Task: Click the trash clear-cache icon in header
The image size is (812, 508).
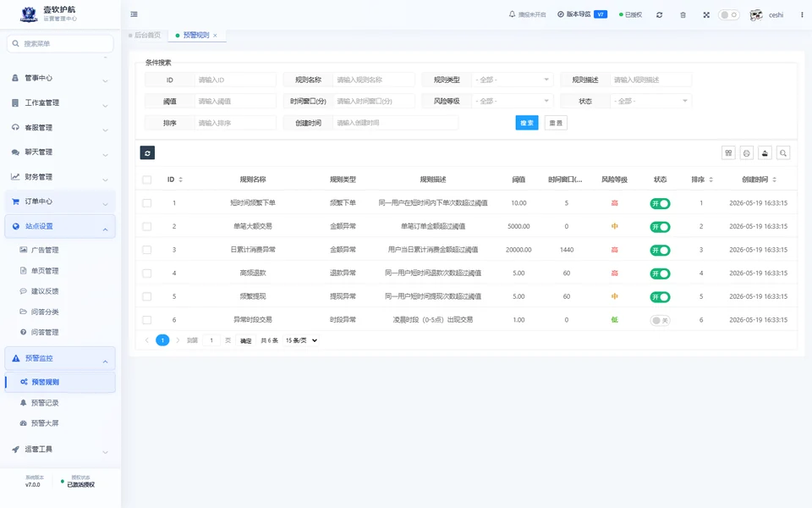Action: [x=683, y=15]
